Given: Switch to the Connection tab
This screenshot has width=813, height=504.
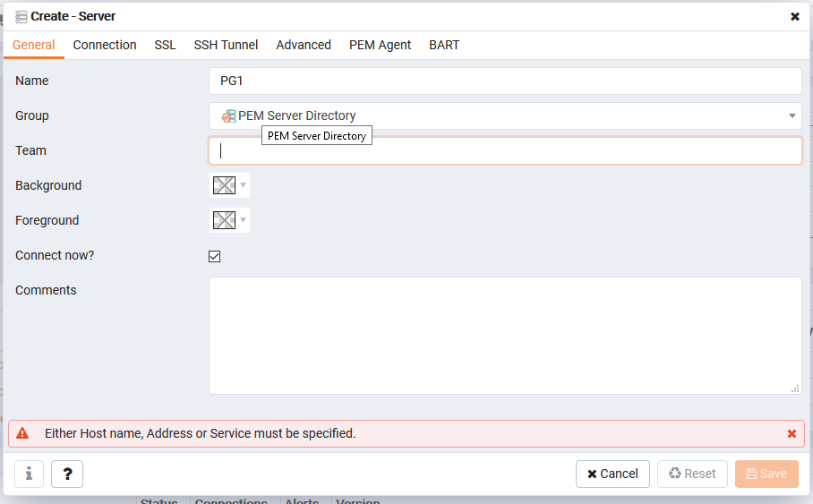Looking at the screenshot, I should (105, 45).
